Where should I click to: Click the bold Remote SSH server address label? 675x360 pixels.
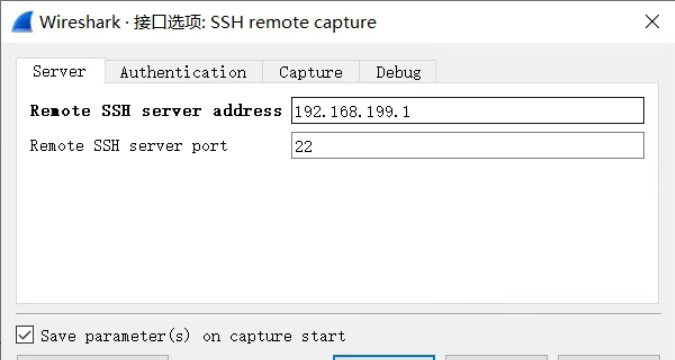[x=155, y=111]
